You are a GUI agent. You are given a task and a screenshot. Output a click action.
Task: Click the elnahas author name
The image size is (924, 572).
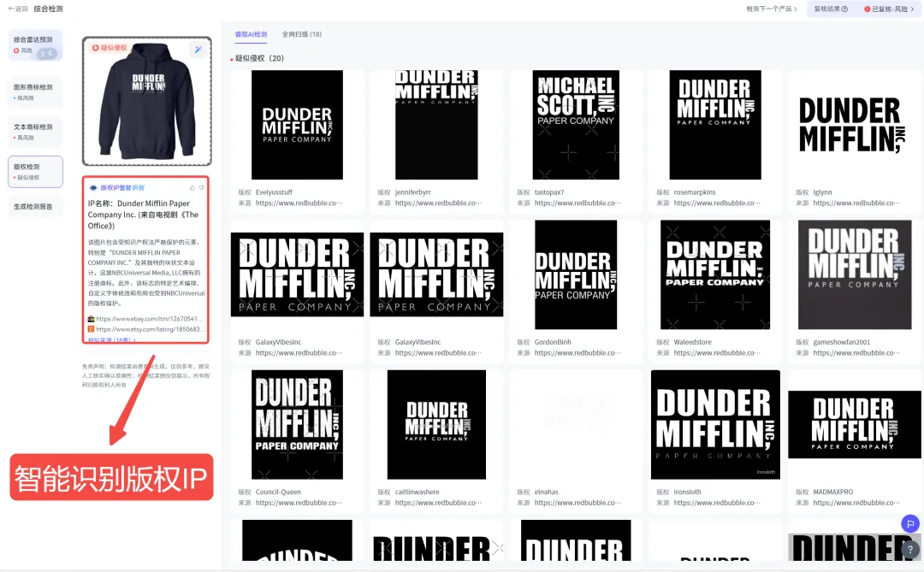click(546, 492)
